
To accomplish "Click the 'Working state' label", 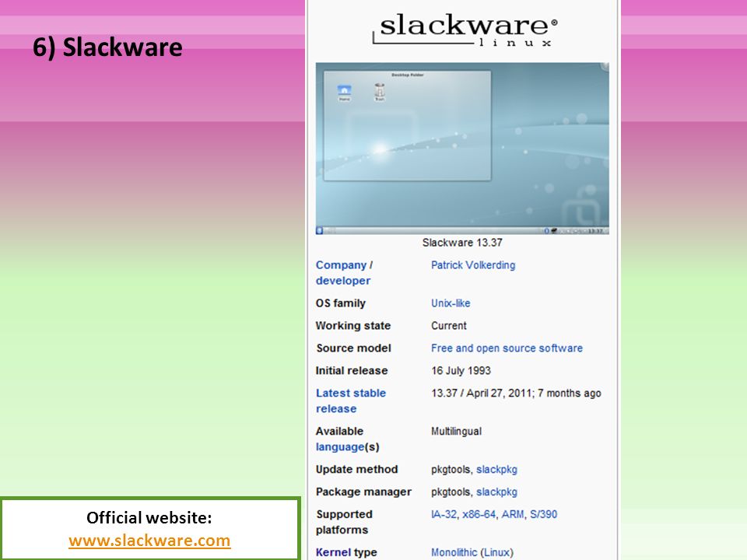I will pyautogui.click(x=353, y=326).
